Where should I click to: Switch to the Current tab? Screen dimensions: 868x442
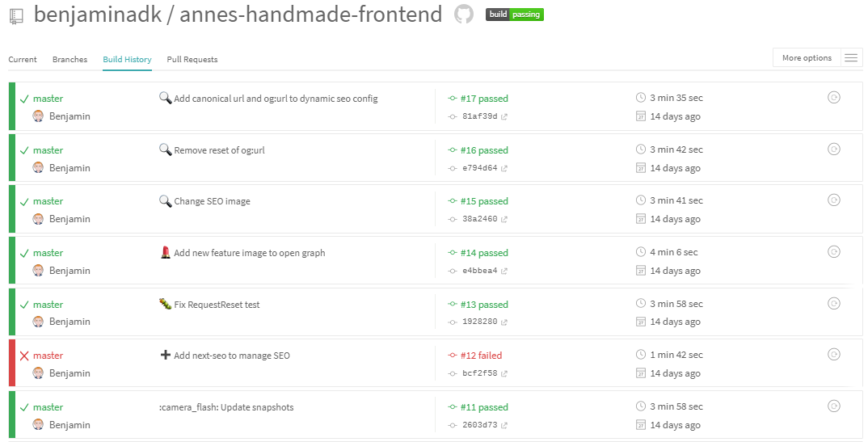point(23,59)
